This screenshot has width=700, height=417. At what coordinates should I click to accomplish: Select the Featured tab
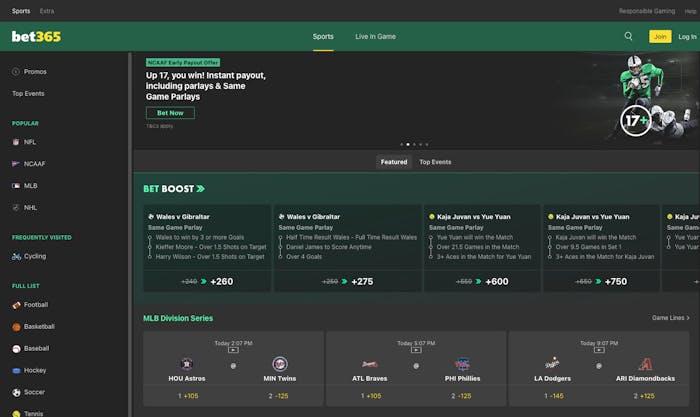394,162
